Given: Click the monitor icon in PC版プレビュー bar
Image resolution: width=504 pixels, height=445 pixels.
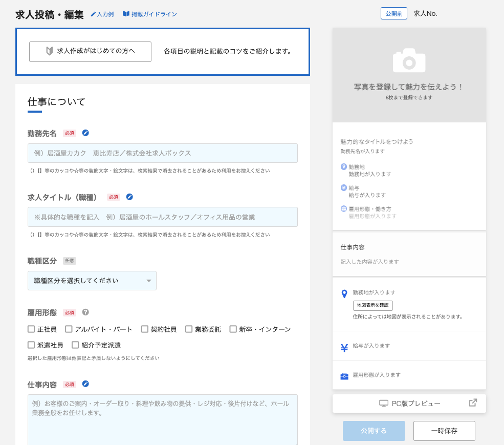Looking at the screenshot, I should point(384,404).
